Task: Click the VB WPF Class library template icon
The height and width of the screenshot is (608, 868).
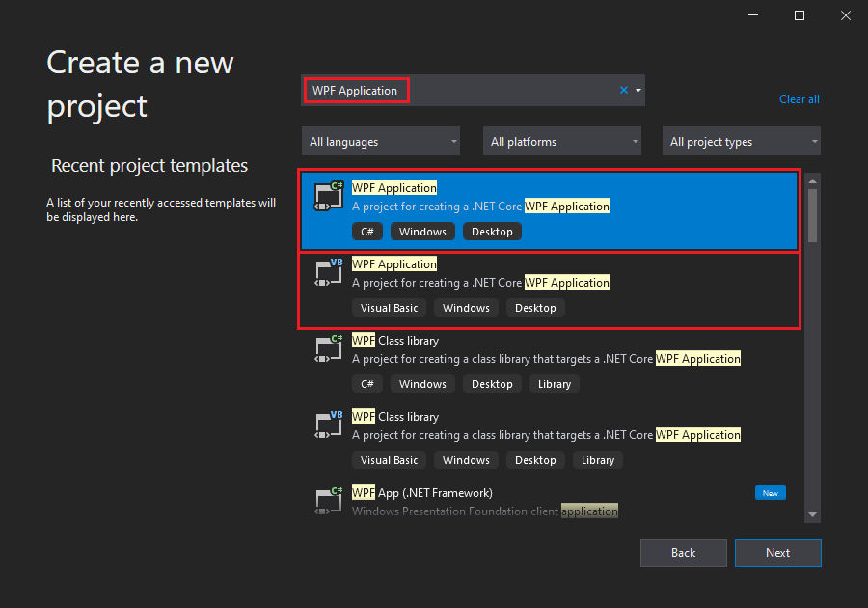Action: [x=328, y=424]
